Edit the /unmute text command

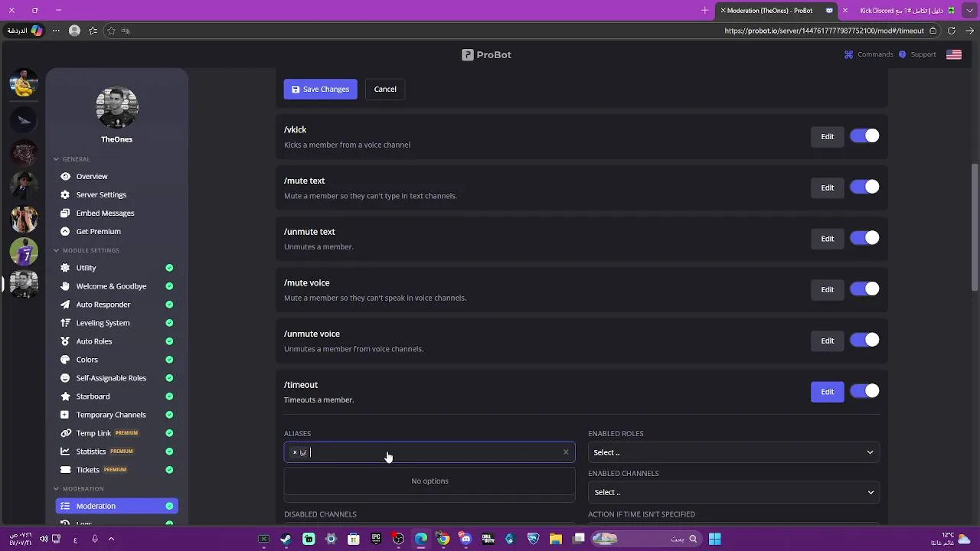click(x=828, y=239)
